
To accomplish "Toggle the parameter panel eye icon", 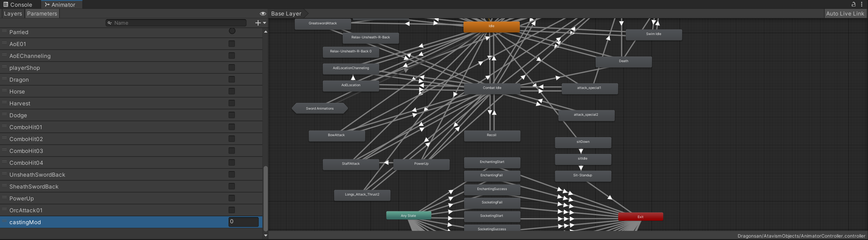I will point(262,14).
